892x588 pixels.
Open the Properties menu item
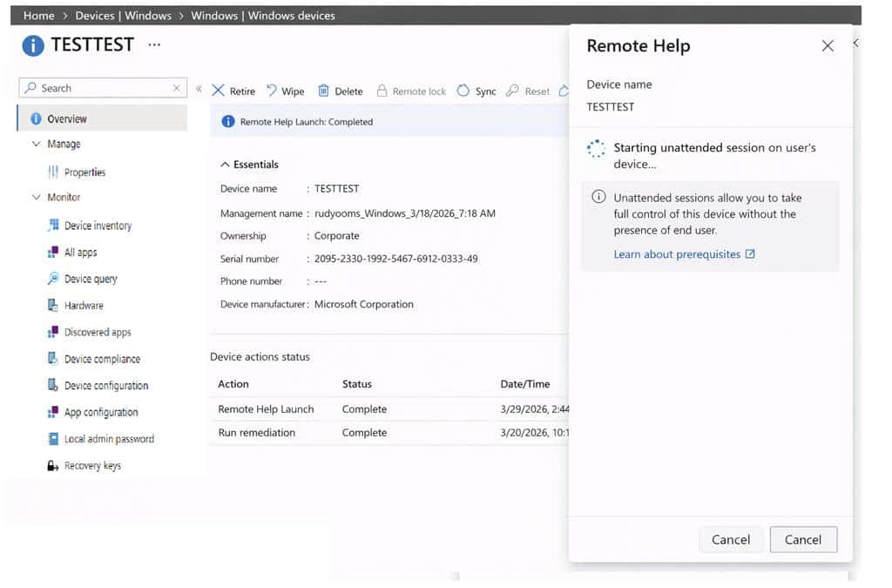pyautogui.click(x=84, y=172)
